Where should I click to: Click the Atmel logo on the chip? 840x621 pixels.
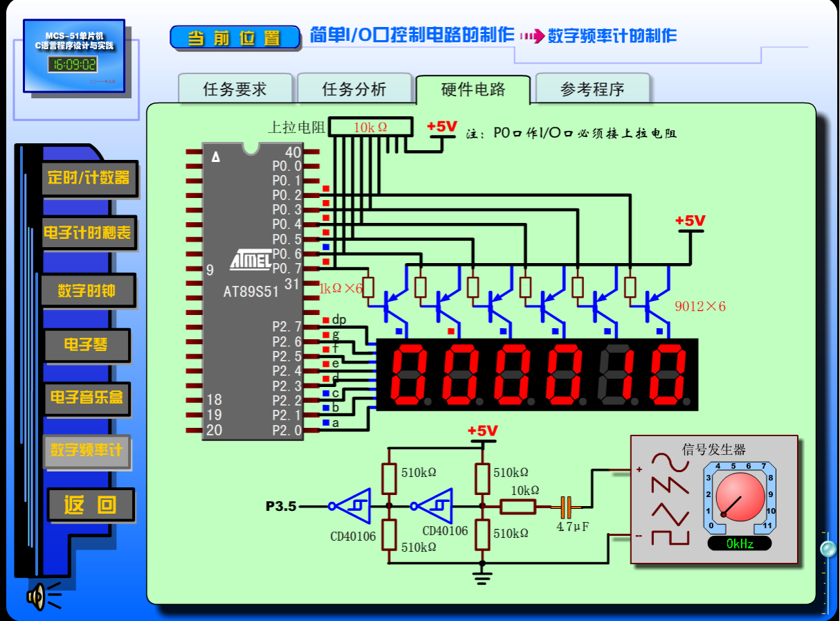click(x=250, y=260)
